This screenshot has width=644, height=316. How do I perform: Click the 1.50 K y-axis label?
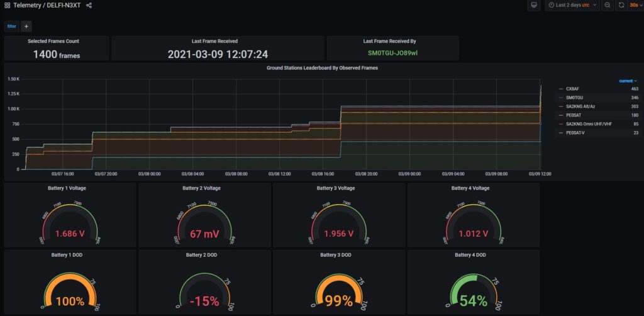coord(13,79)
